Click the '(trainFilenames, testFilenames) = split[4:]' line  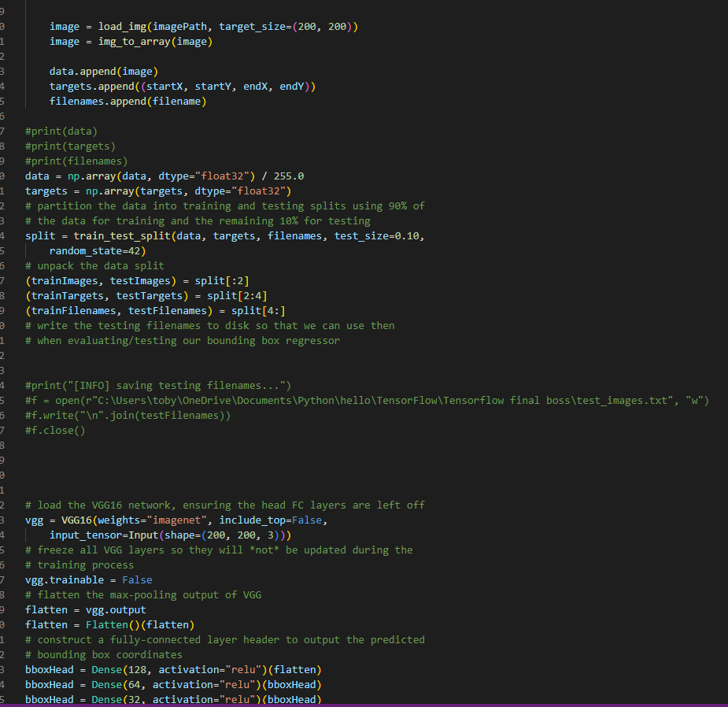[x=155, y=311]
